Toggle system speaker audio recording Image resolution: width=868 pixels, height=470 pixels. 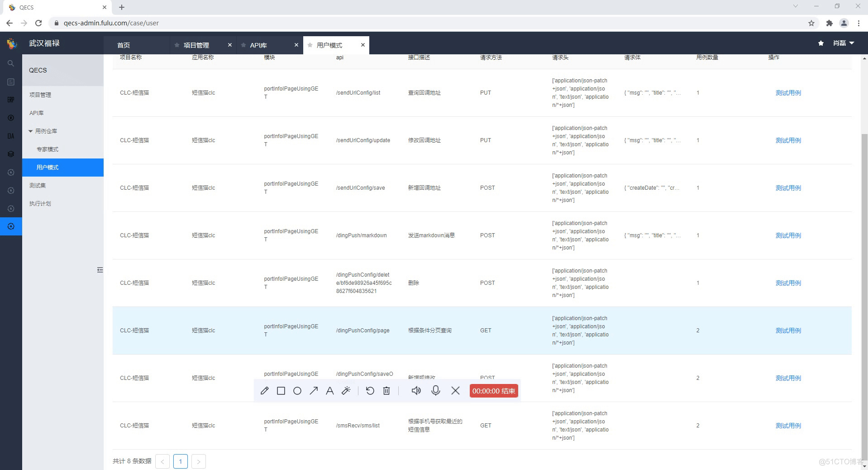click(x=416, y=391)
